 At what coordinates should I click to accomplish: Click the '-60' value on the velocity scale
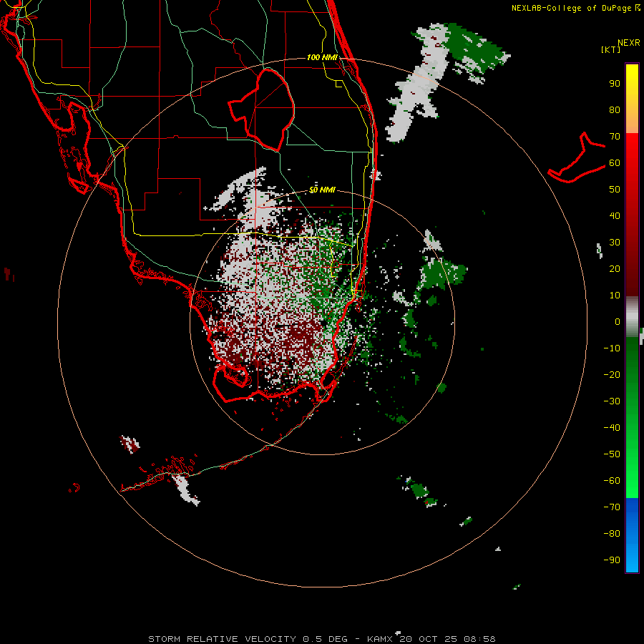pyautogui.click(x=612, y=481)
